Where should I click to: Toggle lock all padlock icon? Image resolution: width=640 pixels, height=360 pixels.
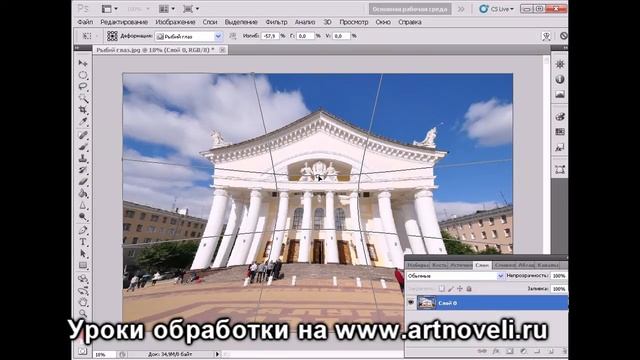coord(469,289)
